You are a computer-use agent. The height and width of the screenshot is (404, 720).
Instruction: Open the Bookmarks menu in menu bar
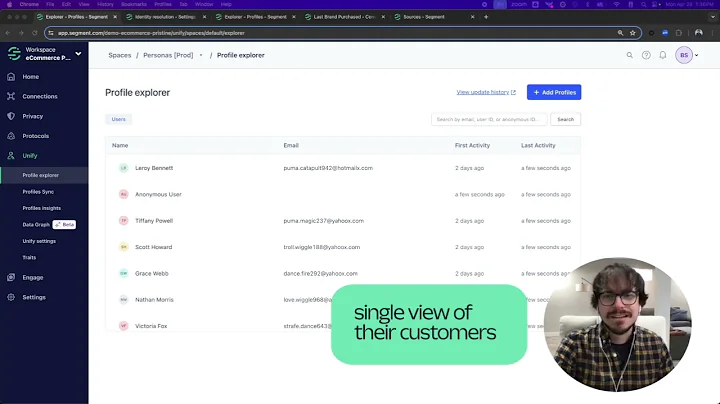coord(134,4)
